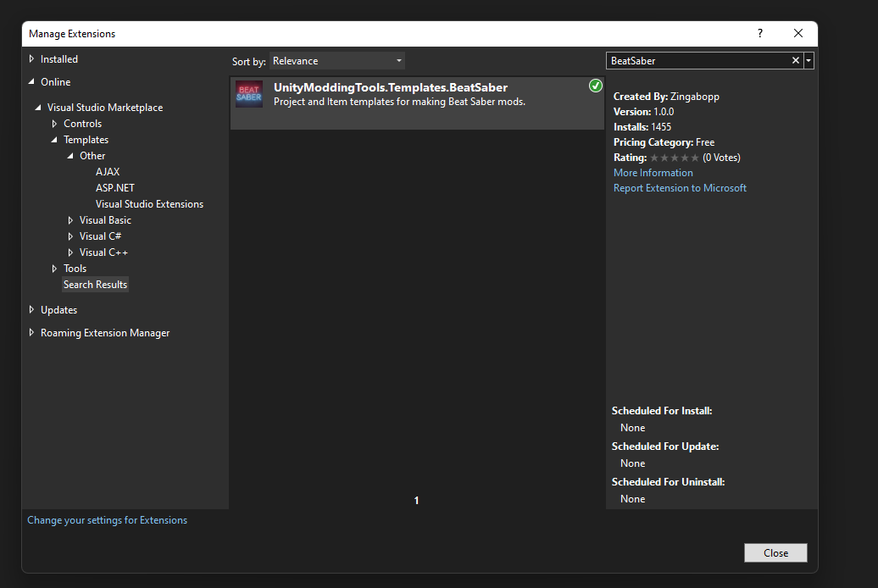Select the ASP.NET template category
878x588 pixels.
click(x=114, y=188)
